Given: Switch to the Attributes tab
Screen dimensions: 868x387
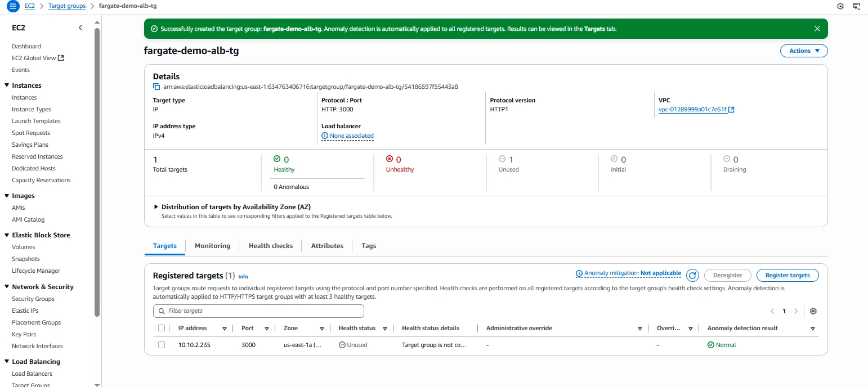Looking at the screenshot, I should point(327,246).
